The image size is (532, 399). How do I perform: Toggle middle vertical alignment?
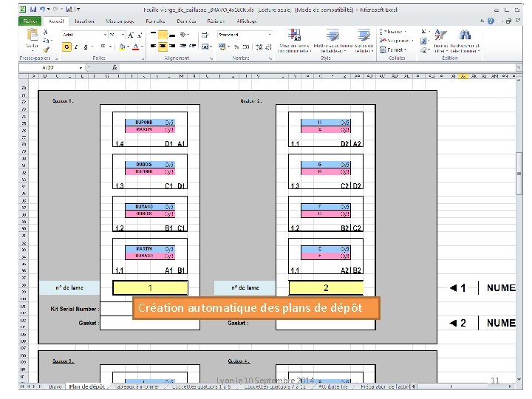tap(163, 35)
